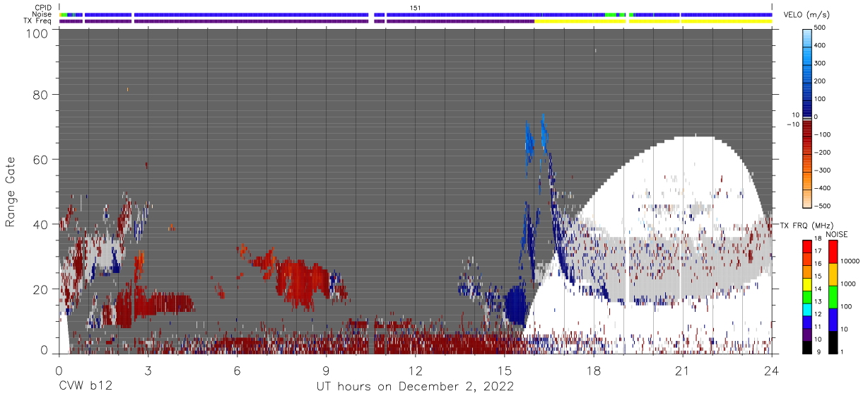Click the "NOISE" legend title
Viewport: 868px width, 401px height.
coord(836,234)
